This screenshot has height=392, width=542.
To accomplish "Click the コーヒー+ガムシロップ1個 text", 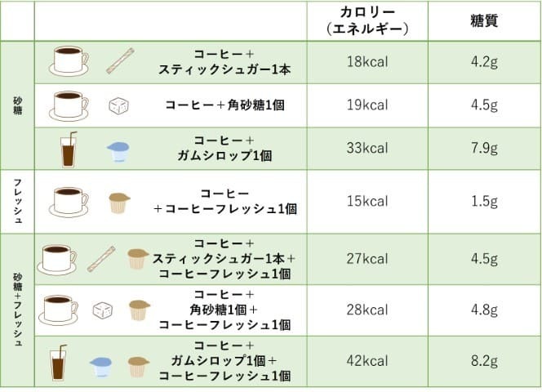I will (x=228, y=148).
